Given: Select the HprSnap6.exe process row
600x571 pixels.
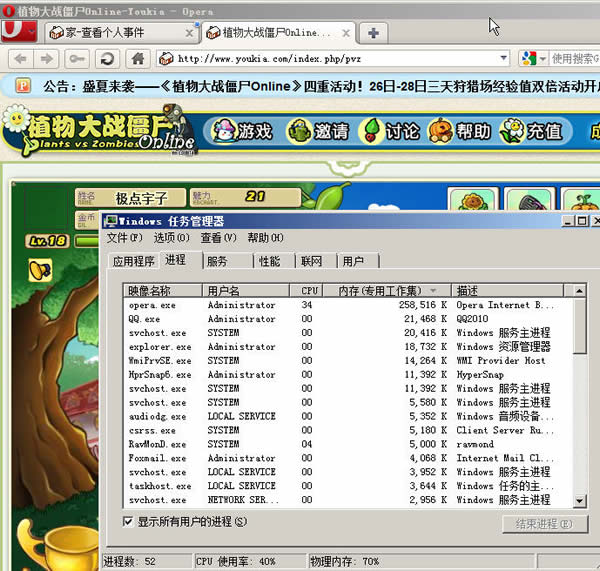Looking at the screenshot, I should 349,375.
